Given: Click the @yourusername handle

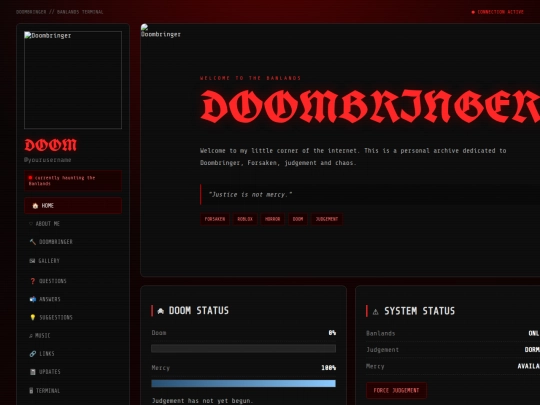Looking at the screenshot, I should [x=48, y=160].
